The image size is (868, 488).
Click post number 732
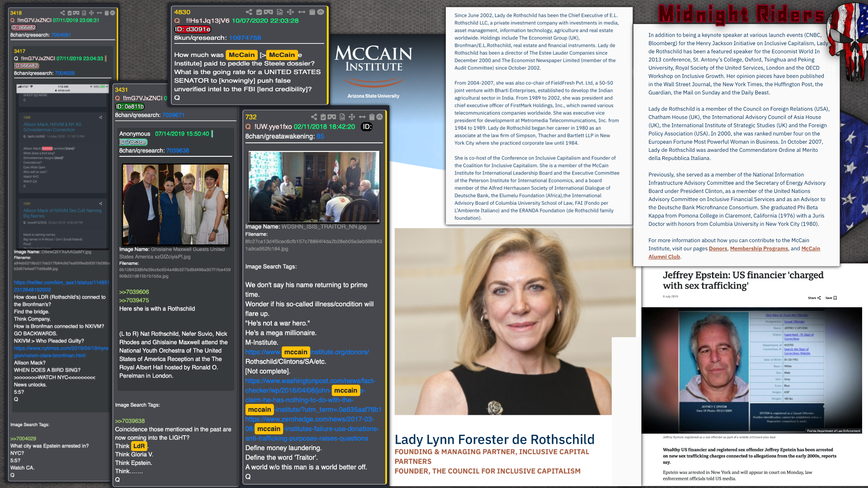coord(251,117)
